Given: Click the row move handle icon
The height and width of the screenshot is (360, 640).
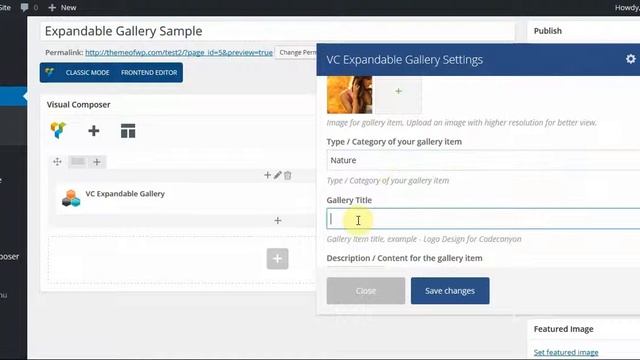Looking at the screenshot, I should tap(57, 162).
